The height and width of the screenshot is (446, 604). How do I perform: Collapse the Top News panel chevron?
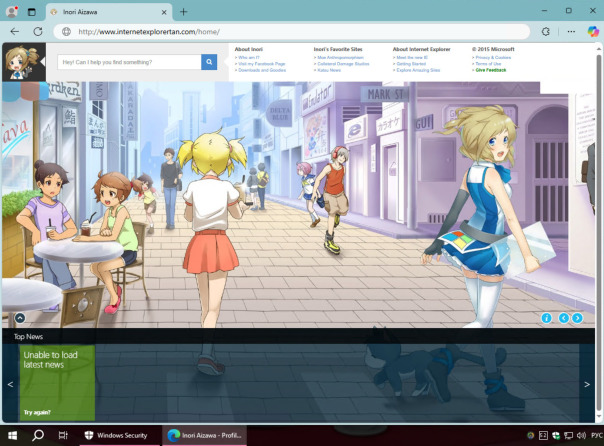click(19, 318)
